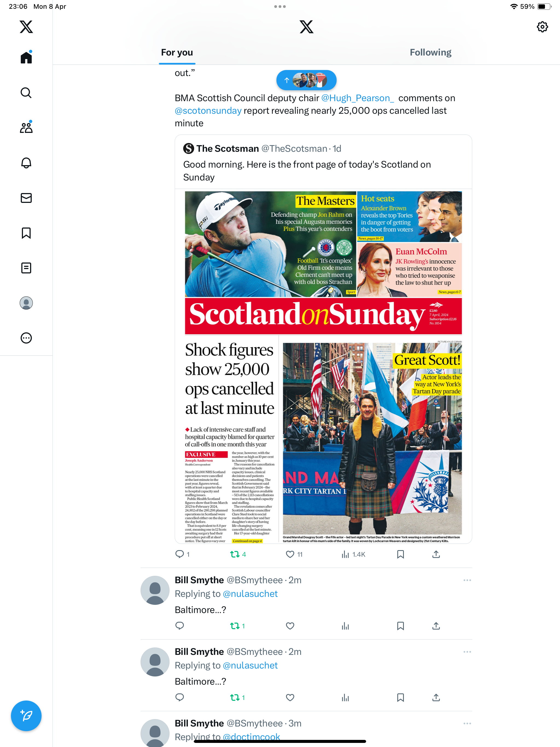Bookmark the Scotland on Sunday post
The image size is (560, 747).
pyautogui.click(x=401, y=554)
